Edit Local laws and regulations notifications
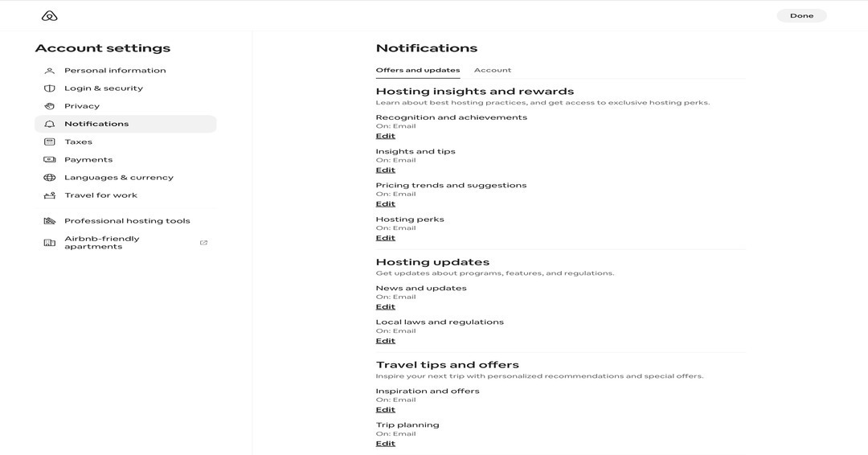 pyautogui.click(x=386, y=341)
